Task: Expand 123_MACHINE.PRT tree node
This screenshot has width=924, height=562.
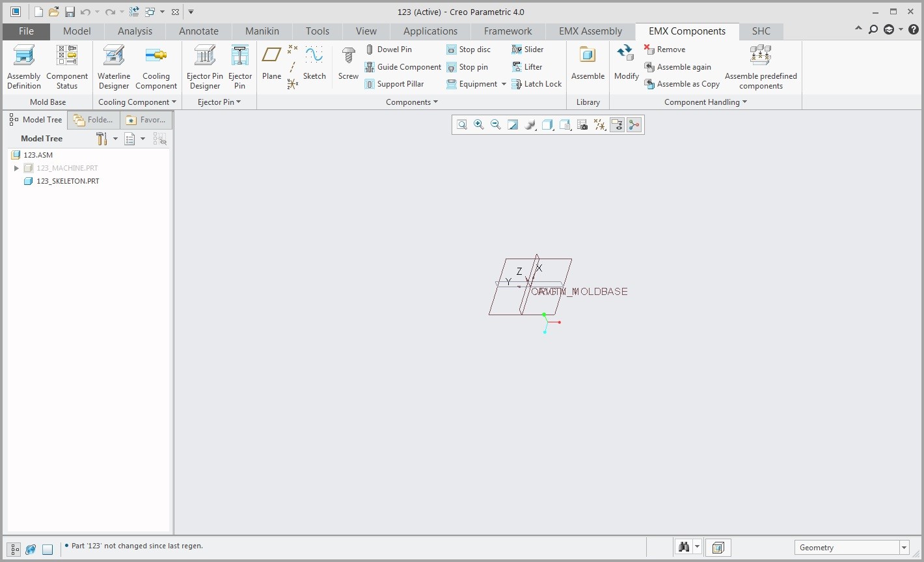Action: coord(16,168)
